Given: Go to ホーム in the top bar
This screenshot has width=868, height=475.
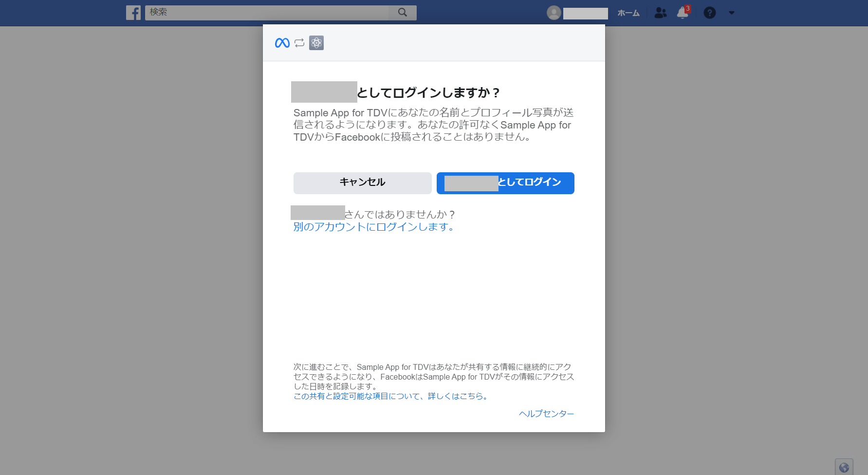Looking at the screenshot, I should coord(628,13).
